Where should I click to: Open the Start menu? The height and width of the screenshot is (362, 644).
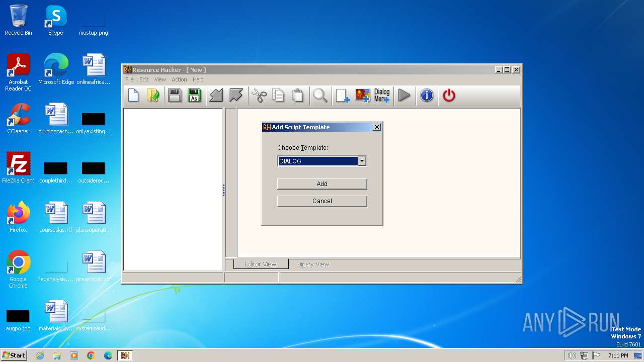coord(14,355)
